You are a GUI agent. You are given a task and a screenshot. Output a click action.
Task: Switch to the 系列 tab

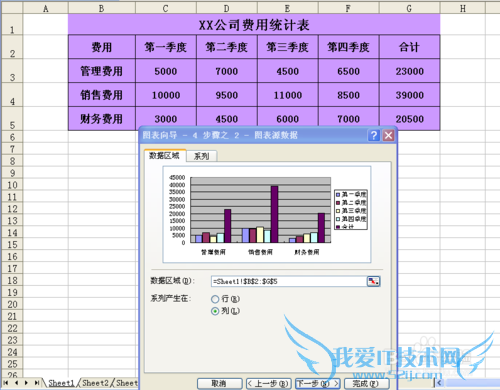tap(201, 156)
